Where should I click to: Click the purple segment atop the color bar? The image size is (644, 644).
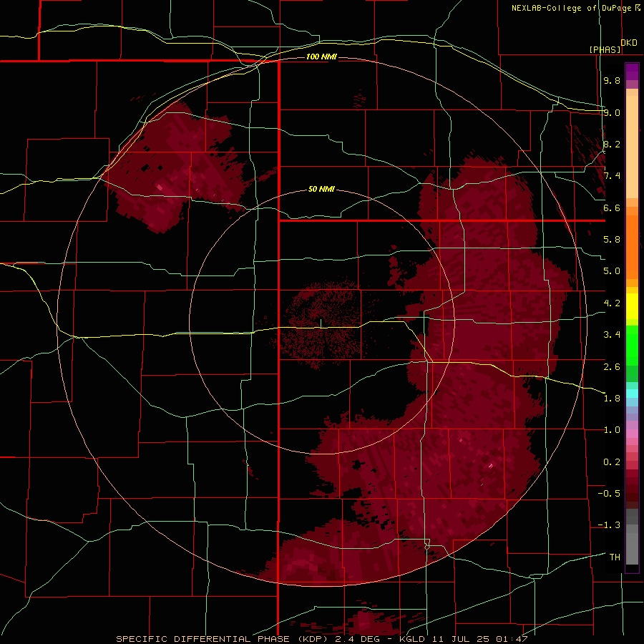(x=632, y=72)
